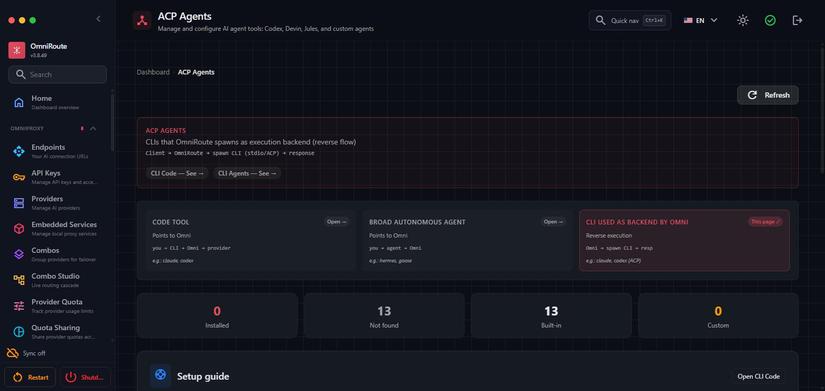Image resolution: width=825 pixels, height=391 pixels.
Task: Click the Provider Quota sliders icon
Action: pyautogui.click(x=19, y=306)
